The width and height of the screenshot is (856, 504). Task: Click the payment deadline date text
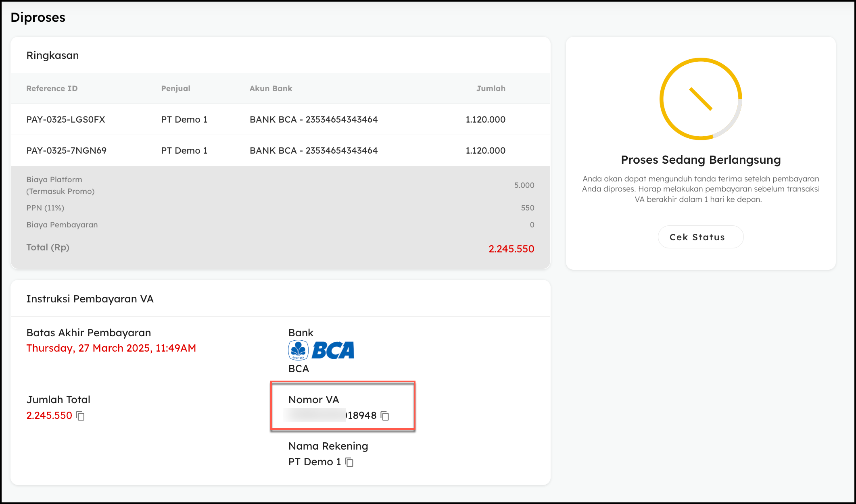(111, 348)
